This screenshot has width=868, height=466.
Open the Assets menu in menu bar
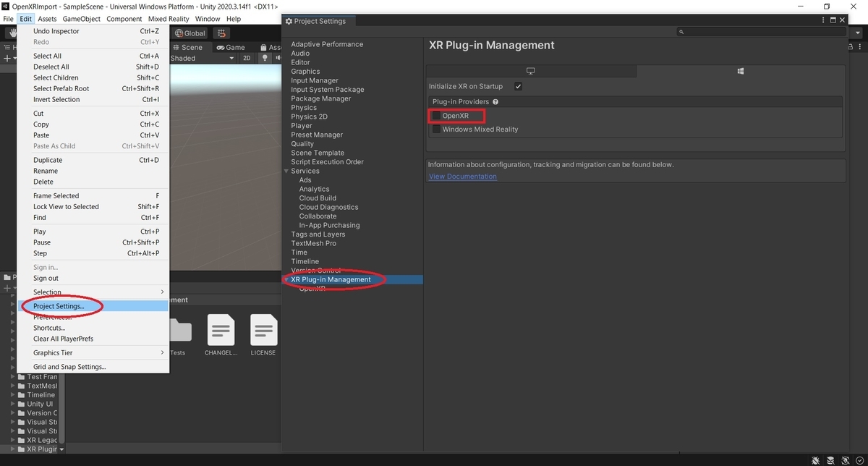click(x=48, y=19)
